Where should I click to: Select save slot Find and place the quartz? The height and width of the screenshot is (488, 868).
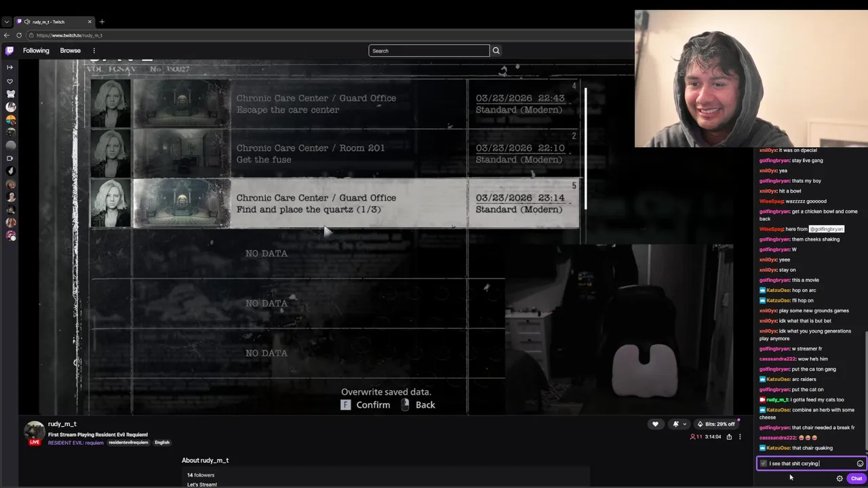click(x=335, y=203)
